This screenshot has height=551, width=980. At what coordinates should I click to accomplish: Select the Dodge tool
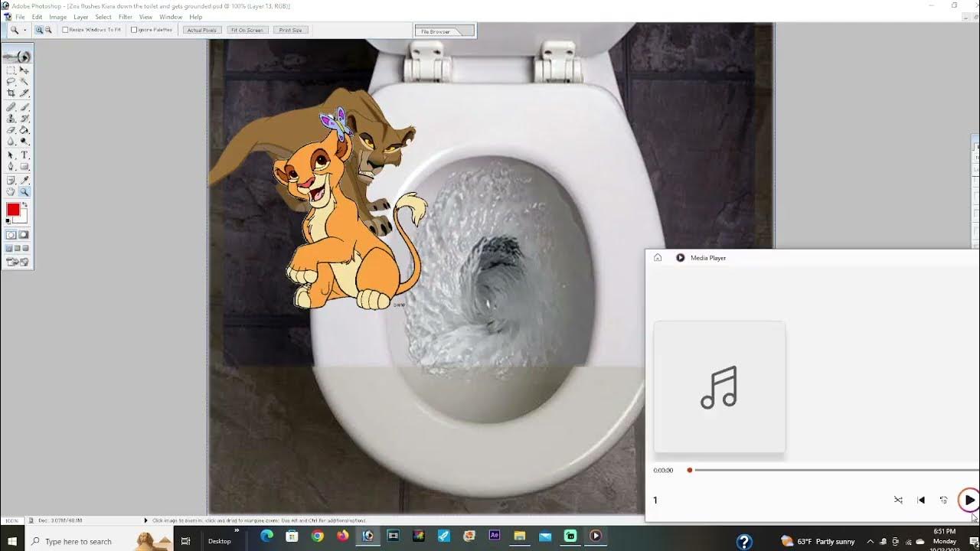click(x=24, y=141)
